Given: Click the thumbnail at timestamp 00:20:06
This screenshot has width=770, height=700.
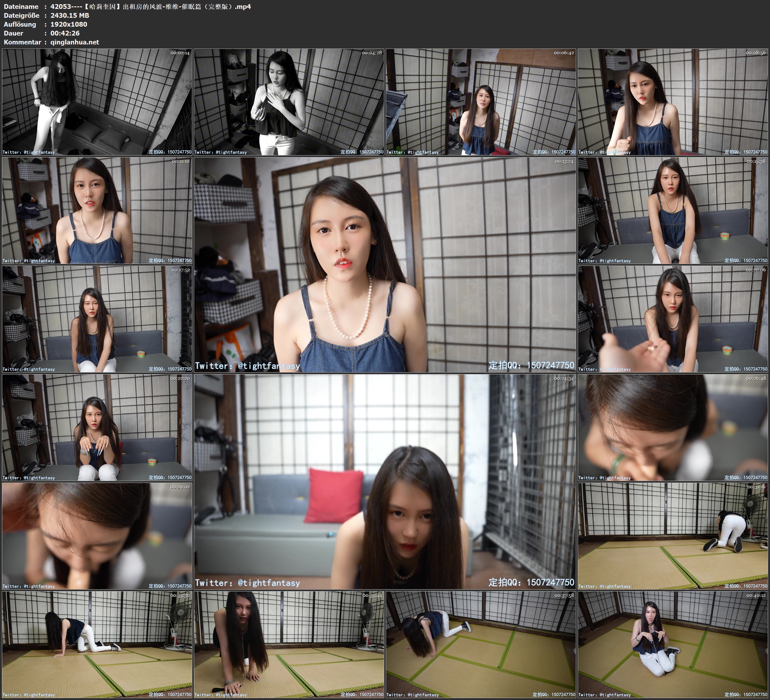Looking at the screenshot, I should (673, 319).
